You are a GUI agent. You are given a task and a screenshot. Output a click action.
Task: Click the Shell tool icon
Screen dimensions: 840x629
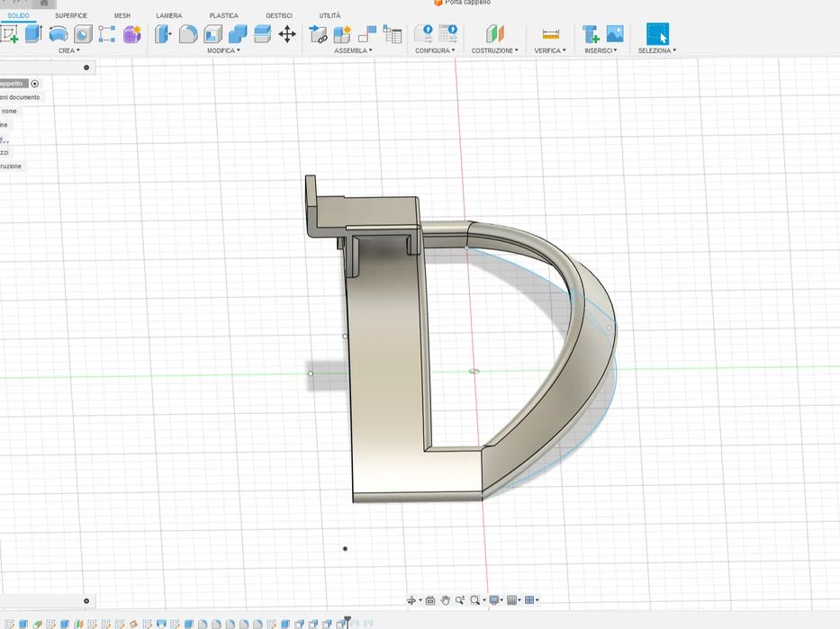[213, 34]
